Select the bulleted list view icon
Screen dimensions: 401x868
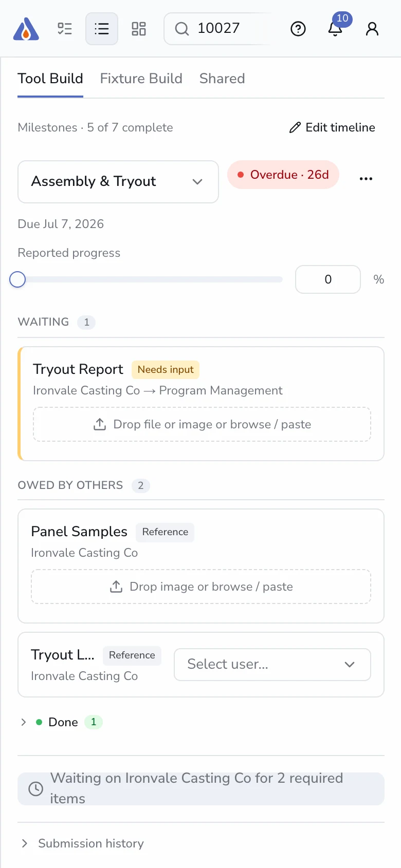click(x=102, y=29)
